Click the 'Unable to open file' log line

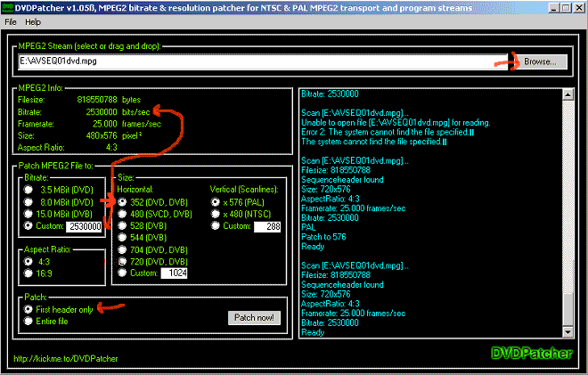396,123
